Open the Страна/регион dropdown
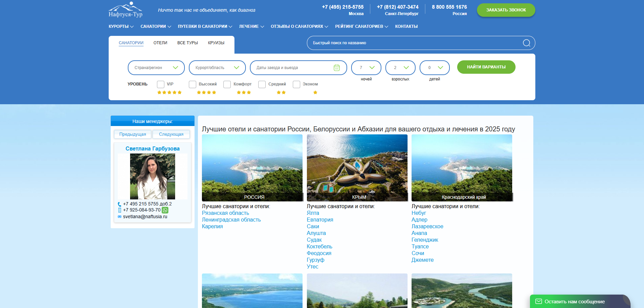The height and width of the screenshot is (308, 644). tap(156, 68)
